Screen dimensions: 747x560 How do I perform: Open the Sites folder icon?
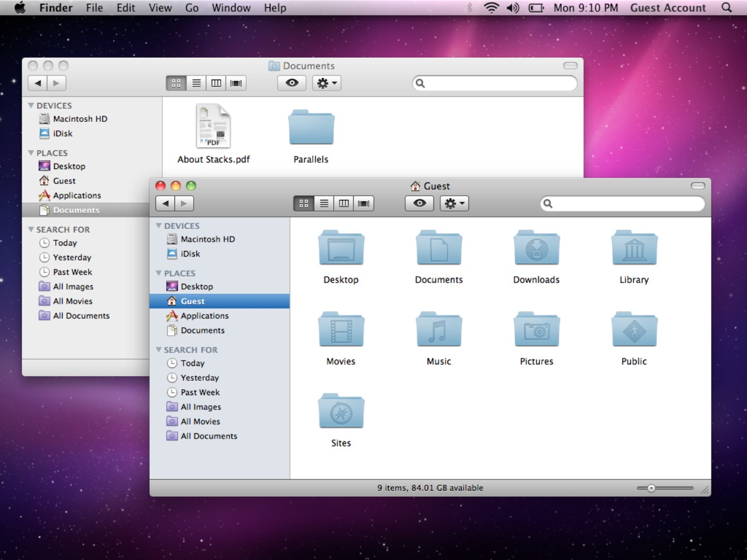pyautogui.click(x=341, y=412)
